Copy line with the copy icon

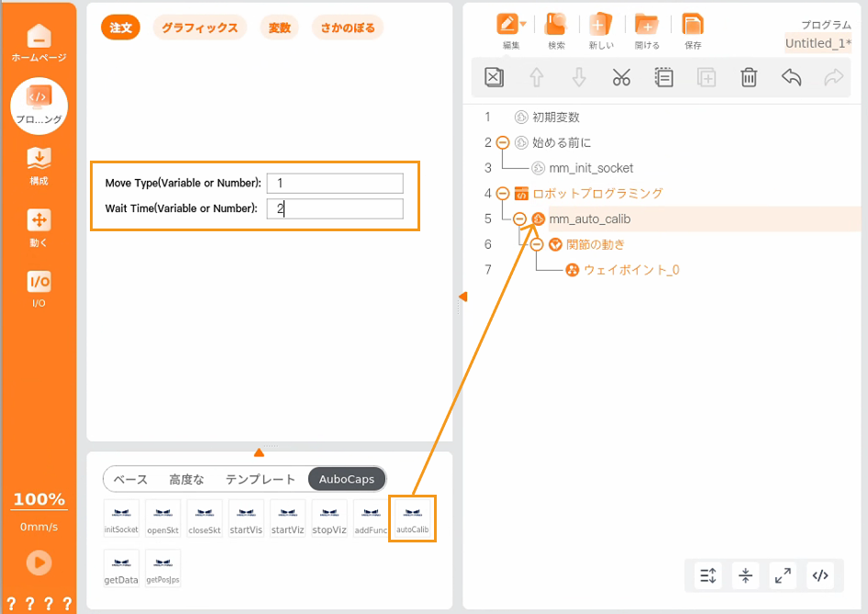tap(663, 77)
